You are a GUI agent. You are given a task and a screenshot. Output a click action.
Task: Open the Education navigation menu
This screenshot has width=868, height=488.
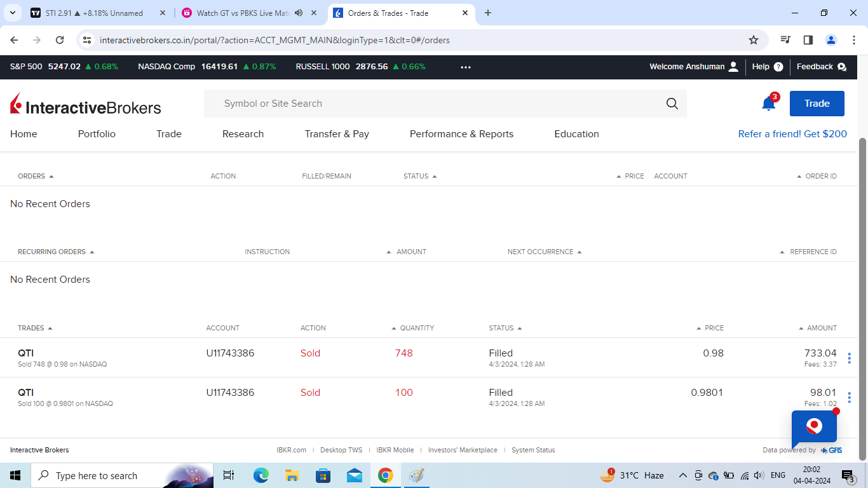coord(576,134)
